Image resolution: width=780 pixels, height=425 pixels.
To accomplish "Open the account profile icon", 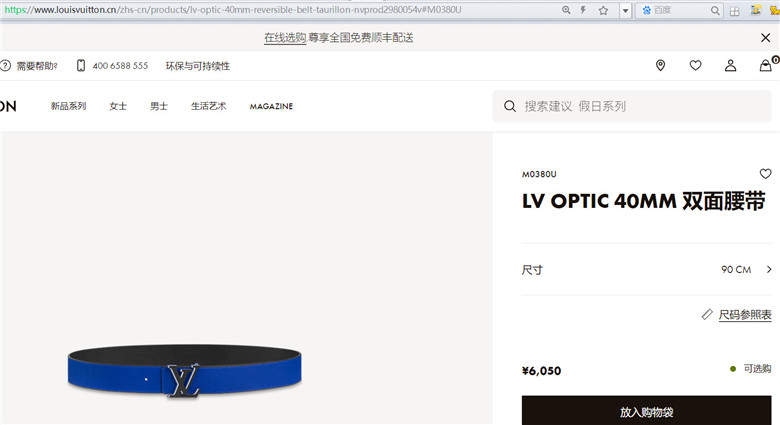I will tap(730, 65).
